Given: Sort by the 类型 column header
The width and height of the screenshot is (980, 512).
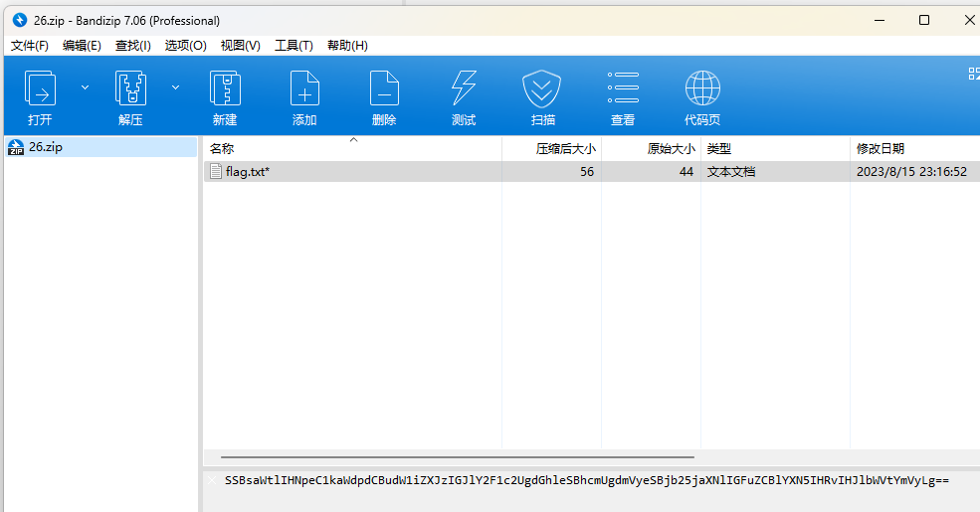Looking at the screenshot, I should click(776, 148).
